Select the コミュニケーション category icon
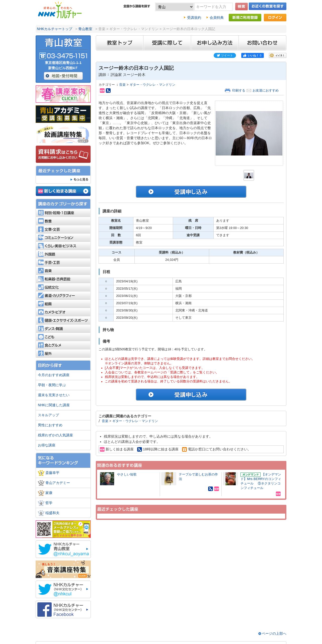The height and width of the screenshot is (644, 322). pyautogui.click(x=41, y=237)
